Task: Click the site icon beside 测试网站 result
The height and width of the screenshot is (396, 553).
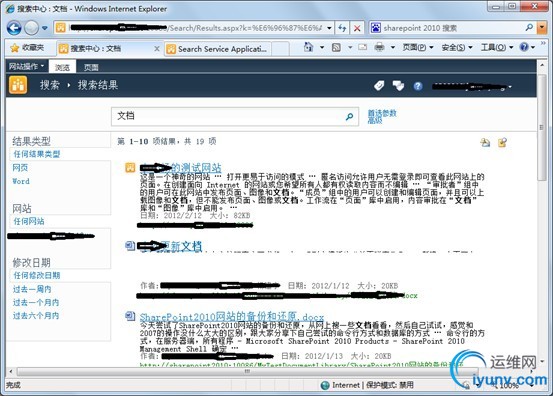Action: point(130,167)
